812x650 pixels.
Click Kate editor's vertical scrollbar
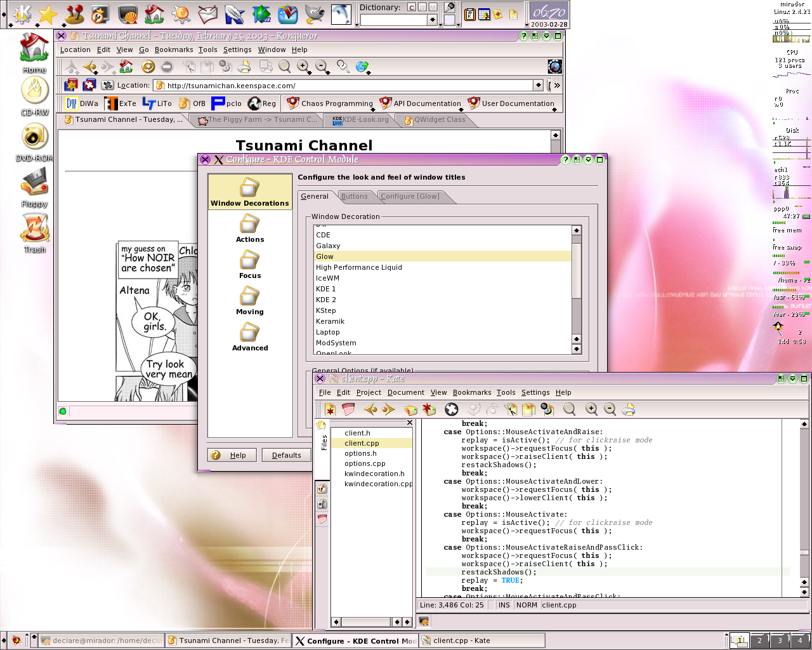tap(804, 508)
